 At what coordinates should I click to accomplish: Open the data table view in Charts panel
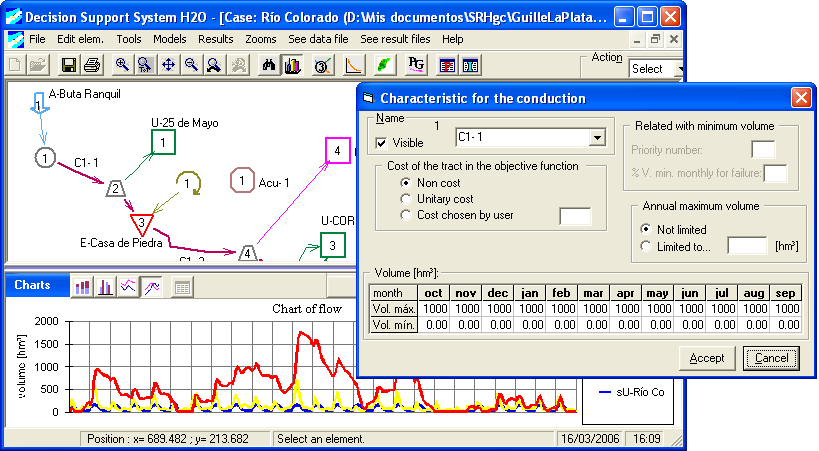pos(182,287)
